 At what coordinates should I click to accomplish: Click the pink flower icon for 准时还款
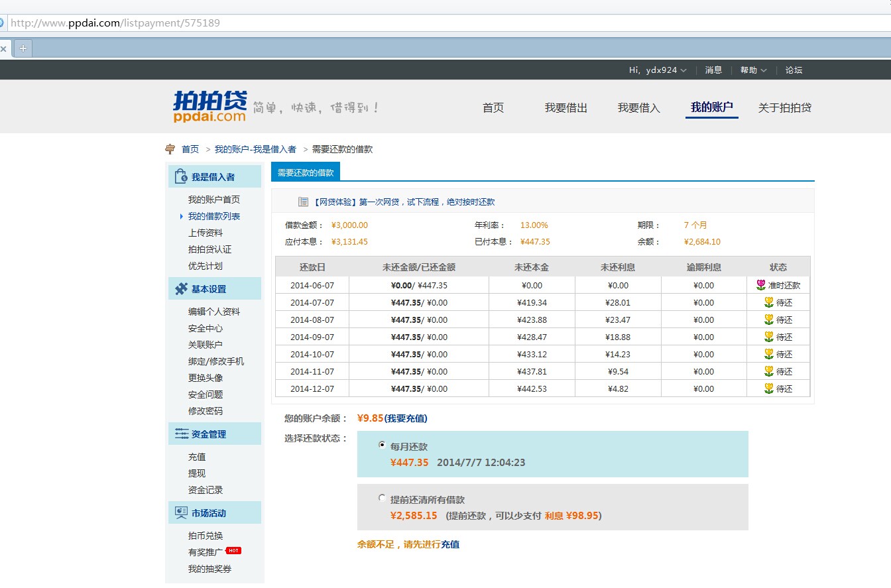(760, 285)
